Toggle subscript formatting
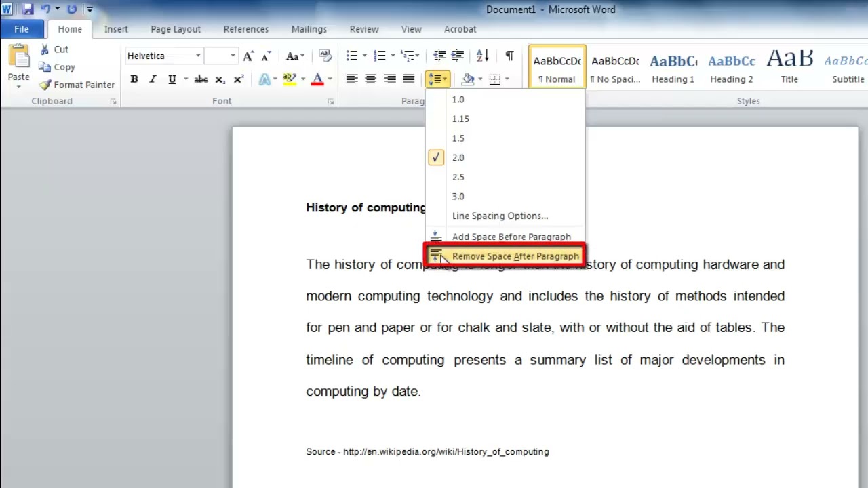This screenshot has height=488, width=868. 220,79
